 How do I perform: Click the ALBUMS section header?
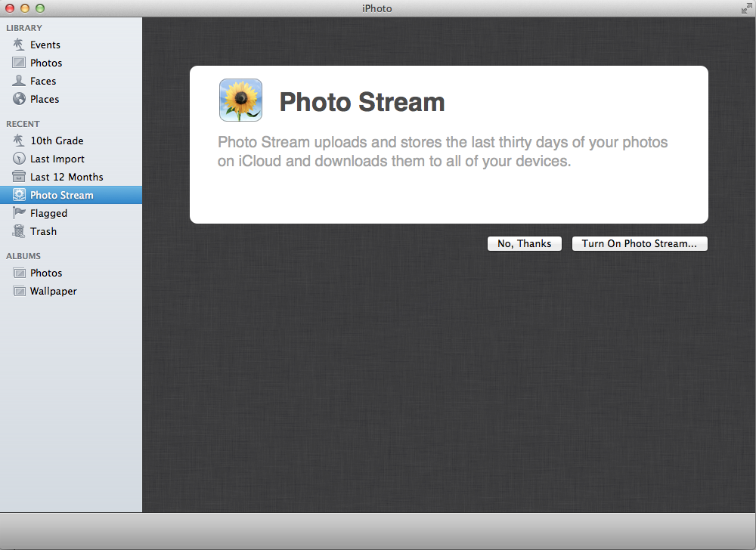23,256
